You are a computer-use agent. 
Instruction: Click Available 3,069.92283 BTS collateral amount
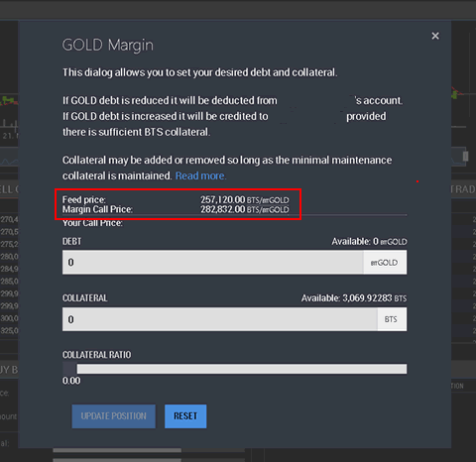click(354, 298)
